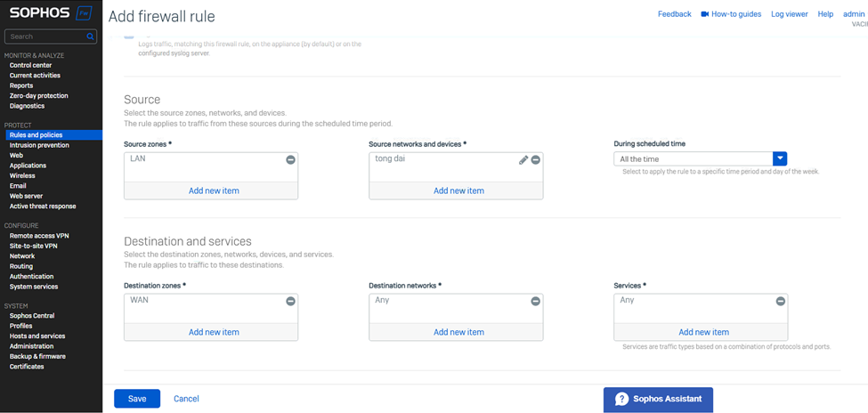Add new item to Source zones
Image resolution: width=868 pixels, height=413 pixels.
tap(214, 190)
